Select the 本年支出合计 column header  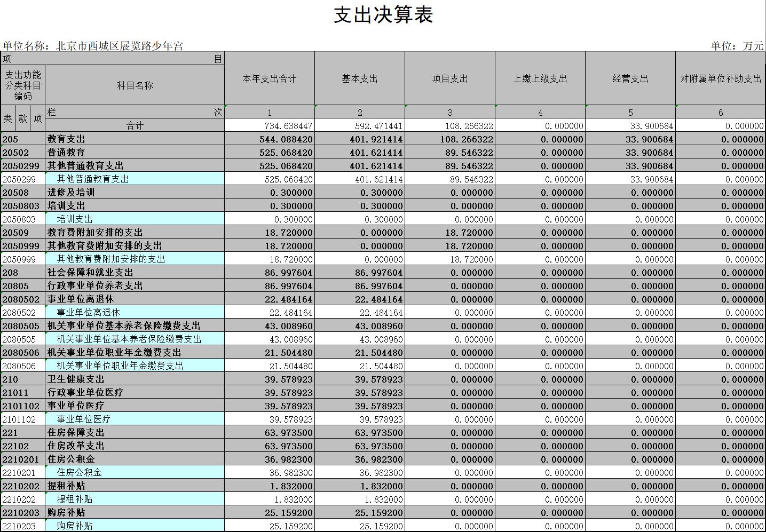270,78
